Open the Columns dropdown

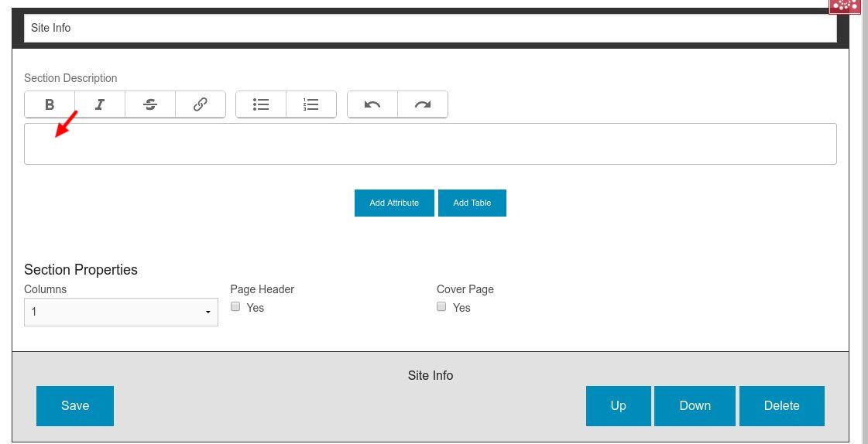pyautogui.click(x=121, y=312)
